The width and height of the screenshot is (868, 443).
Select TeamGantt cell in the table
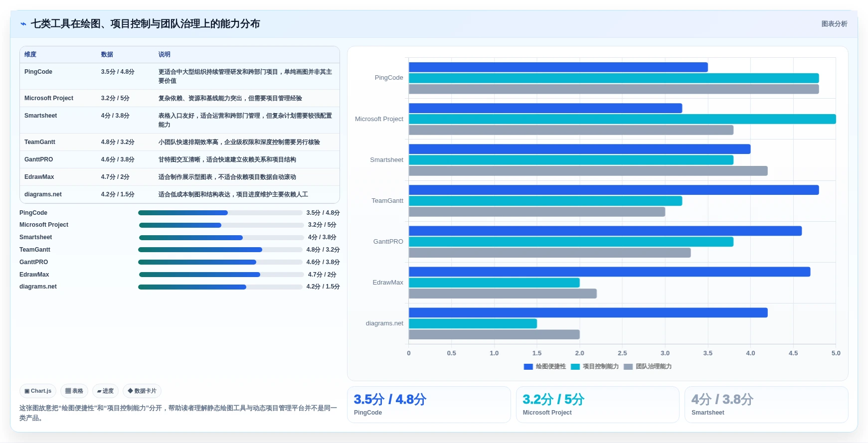[x=40, y=142]
